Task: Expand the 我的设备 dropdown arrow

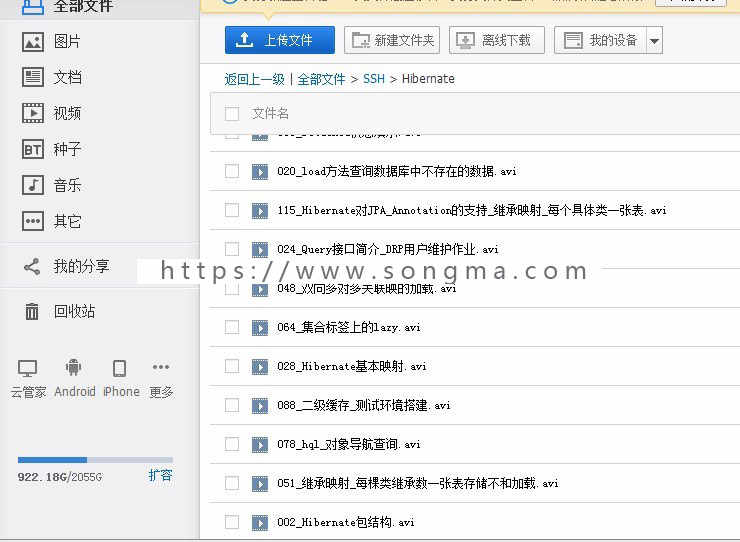Action: coord(654,41)
